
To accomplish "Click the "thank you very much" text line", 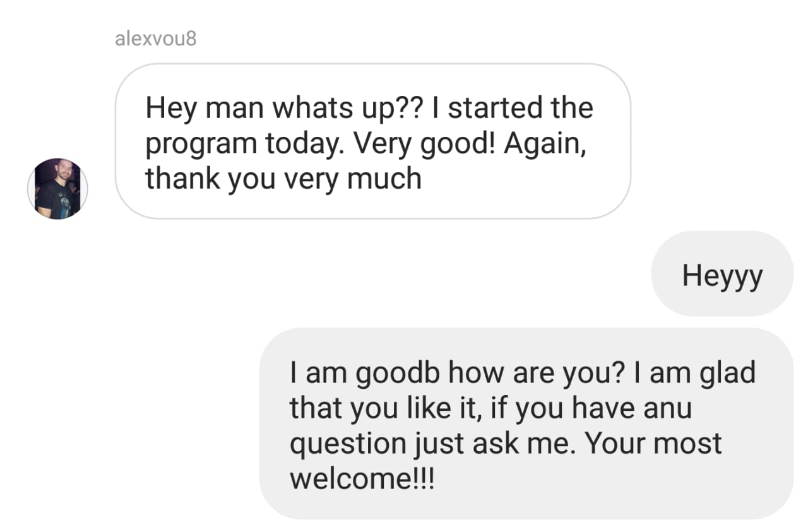I will [283, 179].
